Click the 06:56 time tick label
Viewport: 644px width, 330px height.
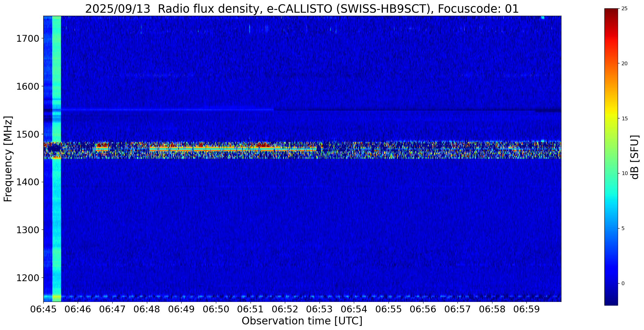[423, 309]
